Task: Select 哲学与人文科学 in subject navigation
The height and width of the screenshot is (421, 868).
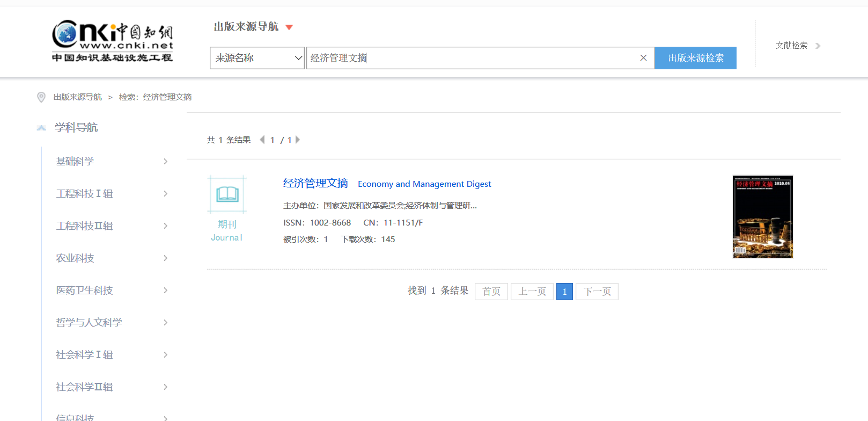Action: tap(89, 323)
